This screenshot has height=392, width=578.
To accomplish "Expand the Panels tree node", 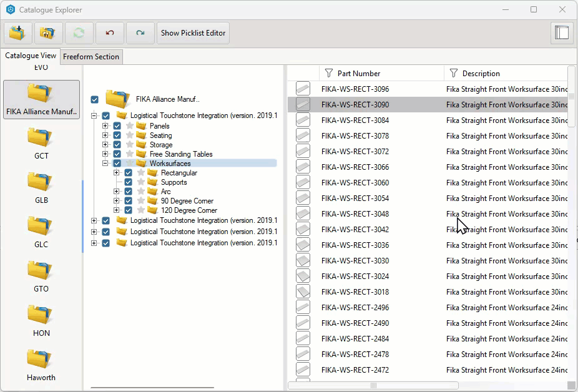I will [105, 125].
